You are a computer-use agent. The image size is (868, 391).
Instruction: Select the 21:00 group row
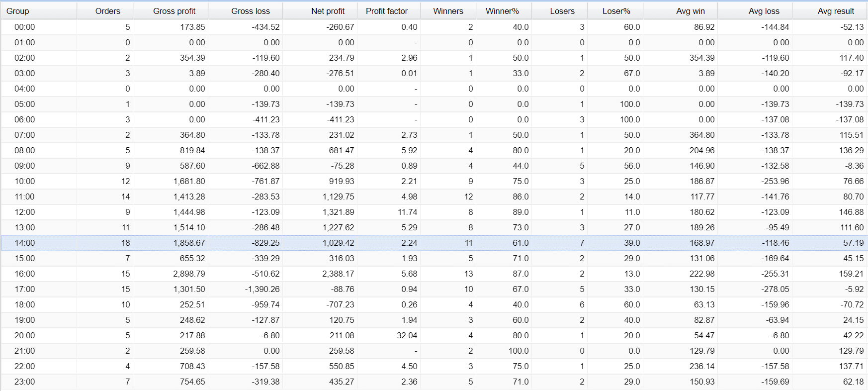coord(434,351)
